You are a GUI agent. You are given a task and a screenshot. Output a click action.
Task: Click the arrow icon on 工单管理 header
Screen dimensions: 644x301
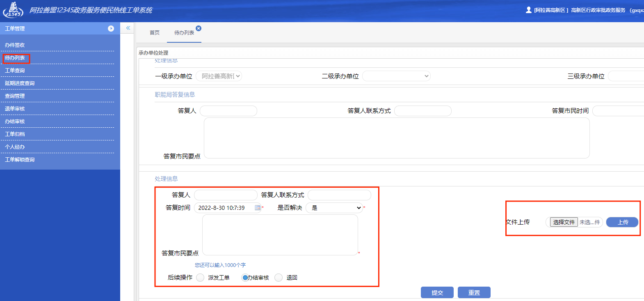tap(111, 28)
